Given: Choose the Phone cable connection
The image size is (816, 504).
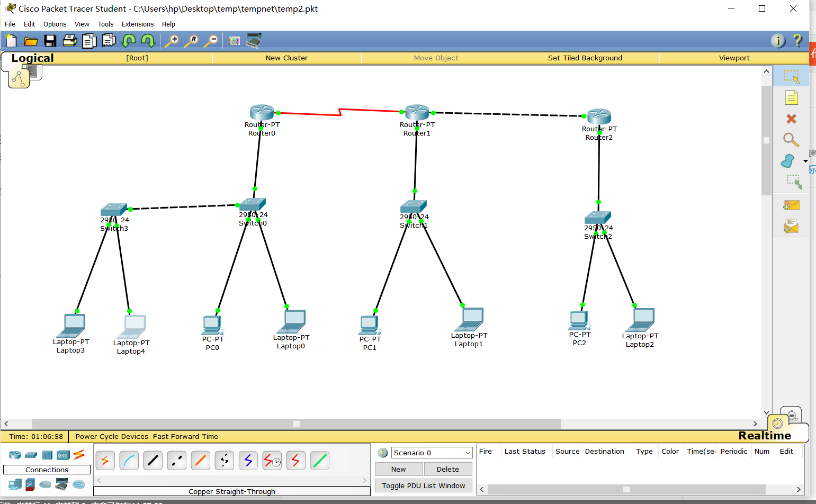Looking at the screenshot, I should pos(225,461).
